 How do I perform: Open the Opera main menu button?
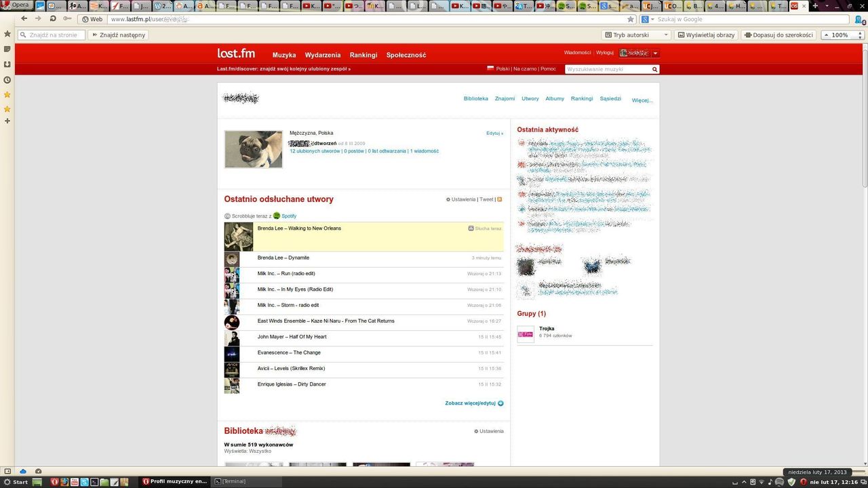[x=16, y=5]
